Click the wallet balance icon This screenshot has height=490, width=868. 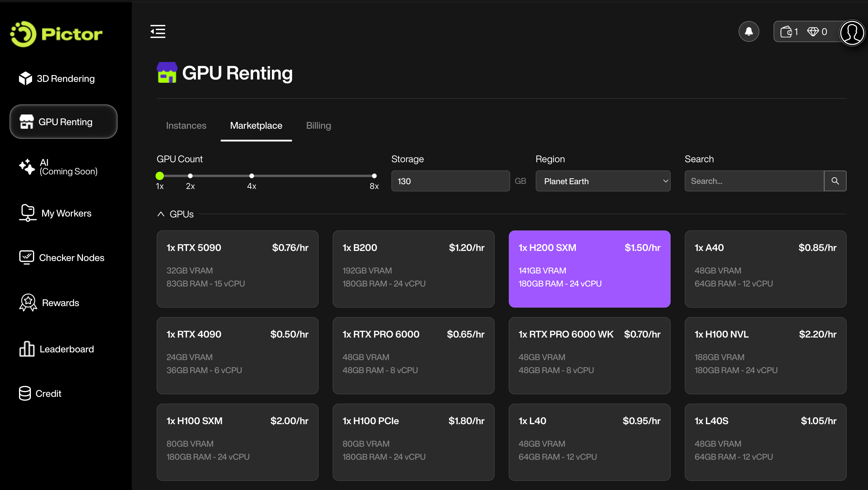click(786, 32)
